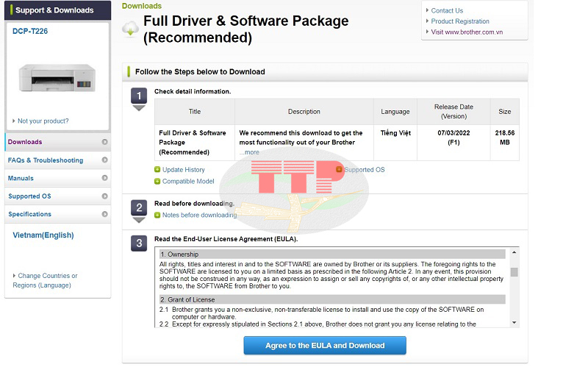Viewport: 588px width, 381px height.
Task: Select Supported OS in the sidebar menu
Action: 58,196
